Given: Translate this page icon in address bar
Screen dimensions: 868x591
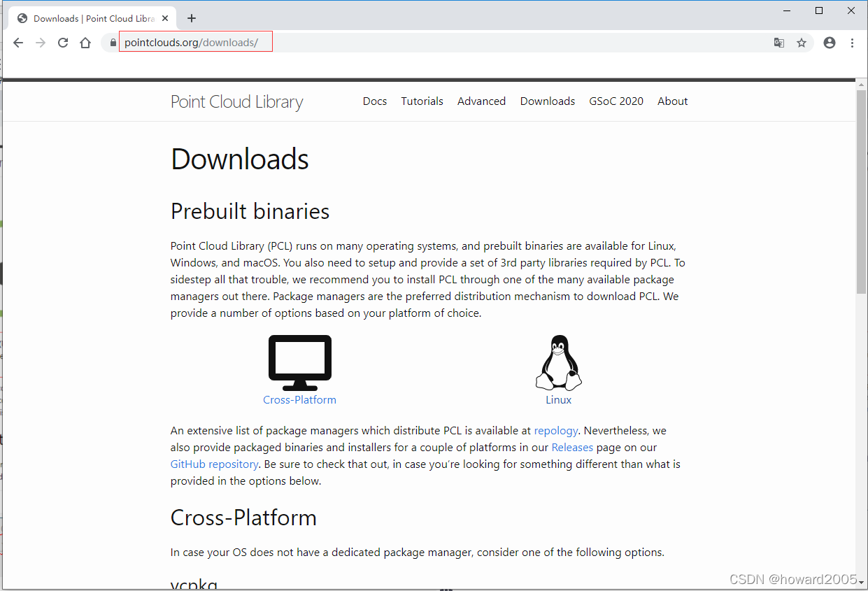Looking at the screenshot, I should click(x=779, y=43).
